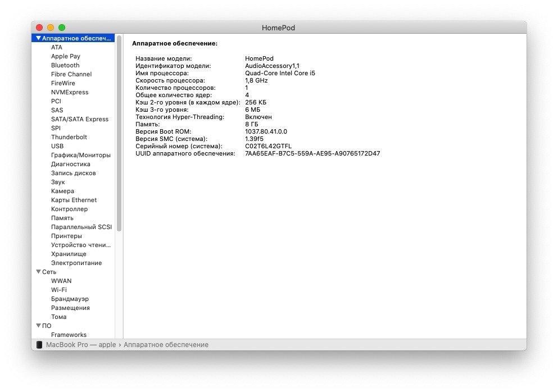The height and width of the screenshot is (392, 558).
Task: Select Брандмауэр in the network list
Action: pyautogui.click(x=70, y=299)
